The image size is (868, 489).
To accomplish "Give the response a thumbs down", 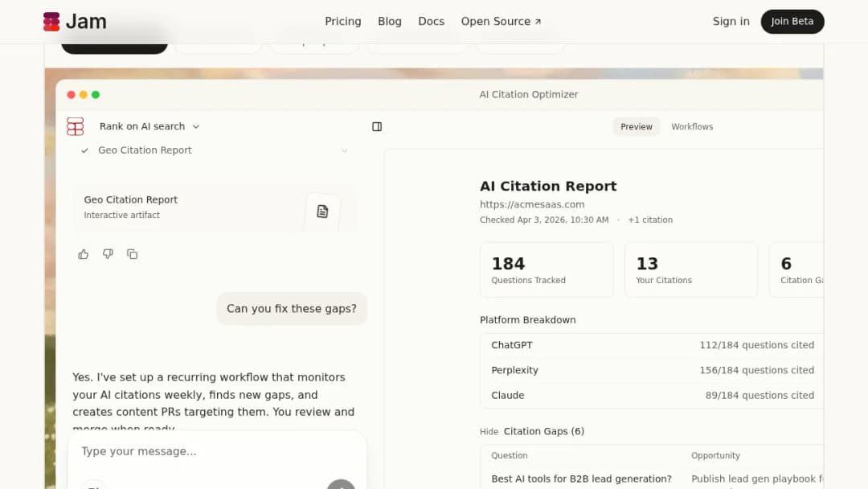I will [108, 254].
